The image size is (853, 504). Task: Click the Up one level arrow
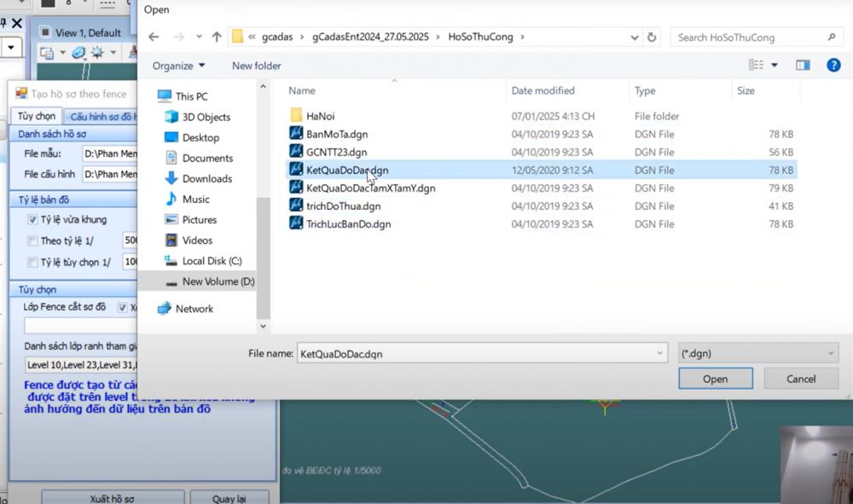click(217, 38)
